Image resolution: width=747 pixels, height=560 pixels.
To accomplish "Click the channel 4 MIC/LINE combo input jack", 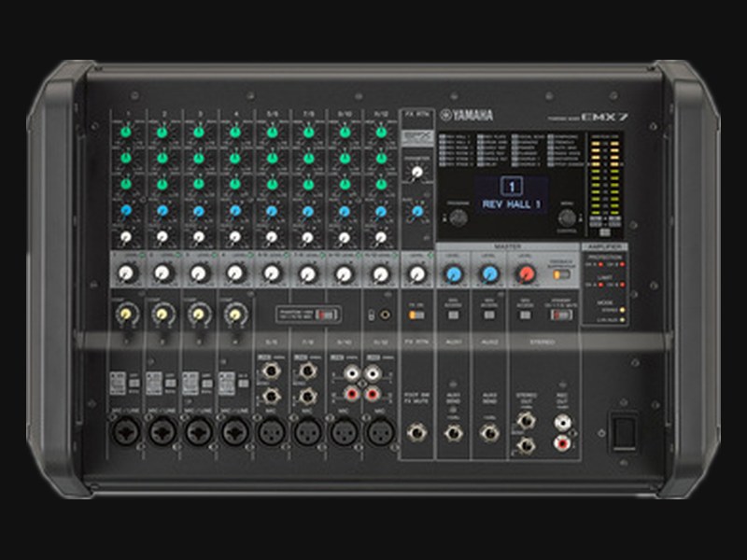I will [x=235, y=431].
